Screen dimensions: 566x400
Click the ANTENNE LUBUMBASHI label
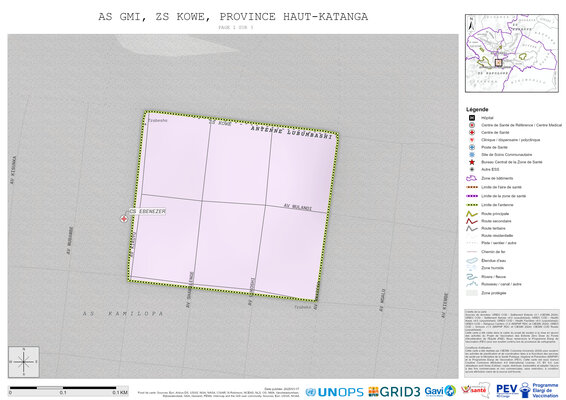point(291,132)
